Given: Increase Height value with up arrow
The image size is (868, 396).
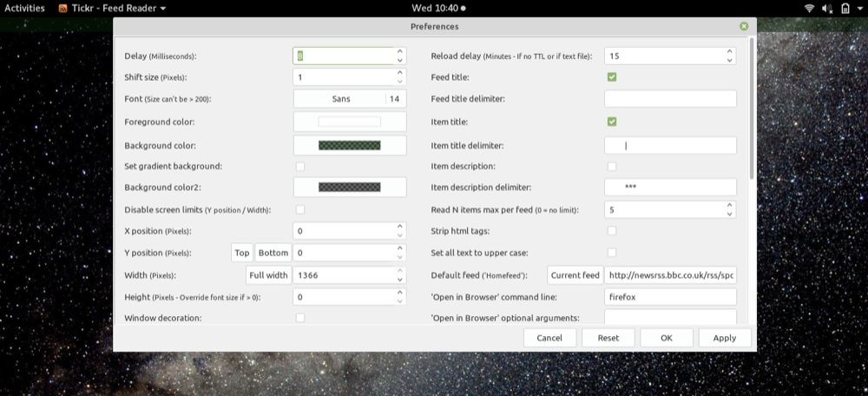Looking at the screenshot, I should (399, 293).
